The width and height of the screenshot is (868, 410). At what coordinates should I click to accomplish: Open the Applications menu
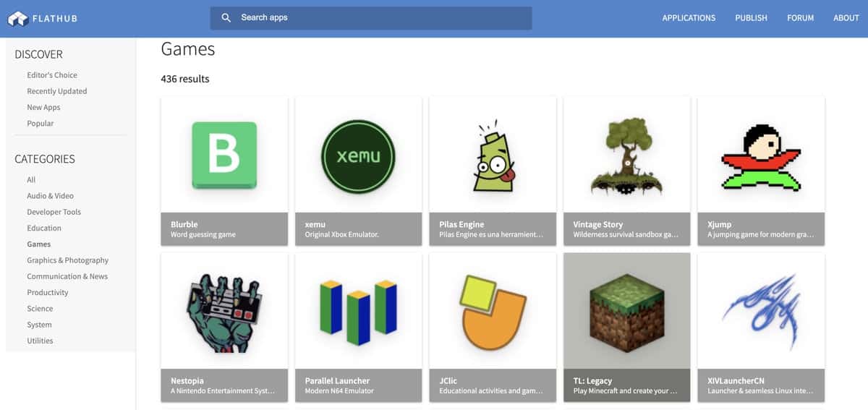(x=689, y=18)
